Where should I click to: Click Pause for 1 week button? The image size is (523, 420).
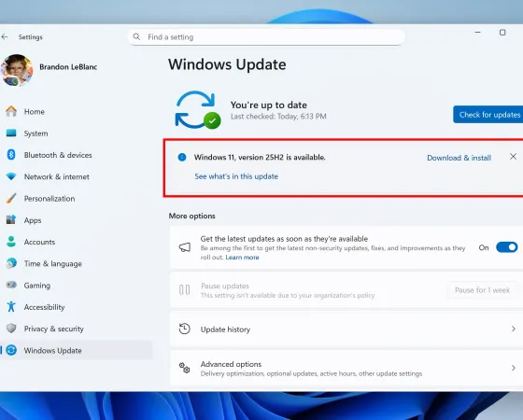[482, 290]
